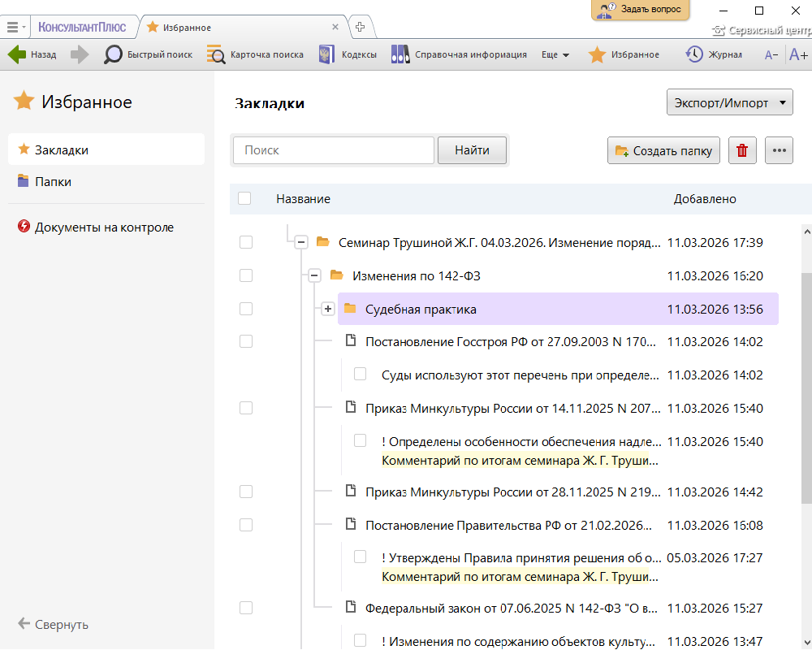Screen dimensions: 812x650
Task: Open the Codes (Кодексы) icon
Action: [327, 54]
